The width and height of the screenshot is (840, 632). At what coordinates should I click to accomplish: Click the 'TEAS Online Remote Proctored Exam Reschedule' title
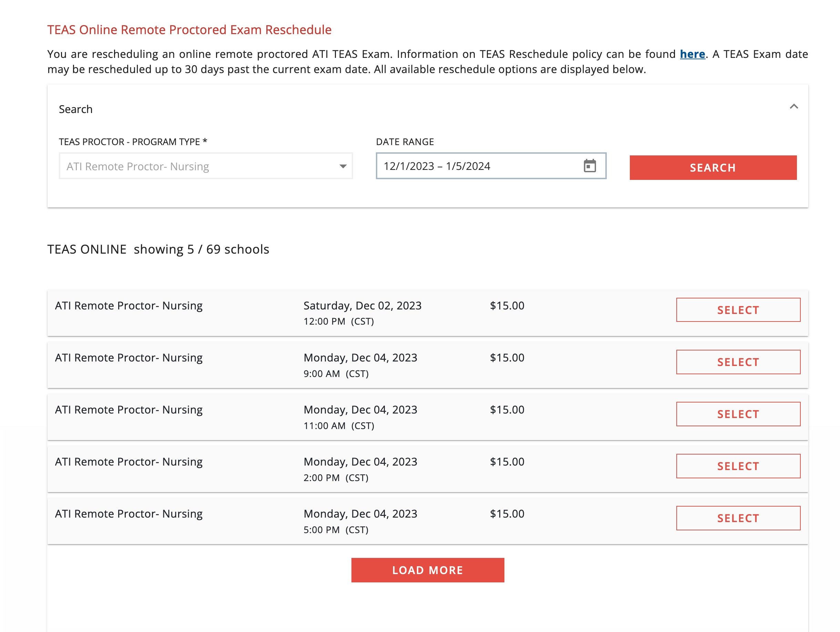pos(189,30)
